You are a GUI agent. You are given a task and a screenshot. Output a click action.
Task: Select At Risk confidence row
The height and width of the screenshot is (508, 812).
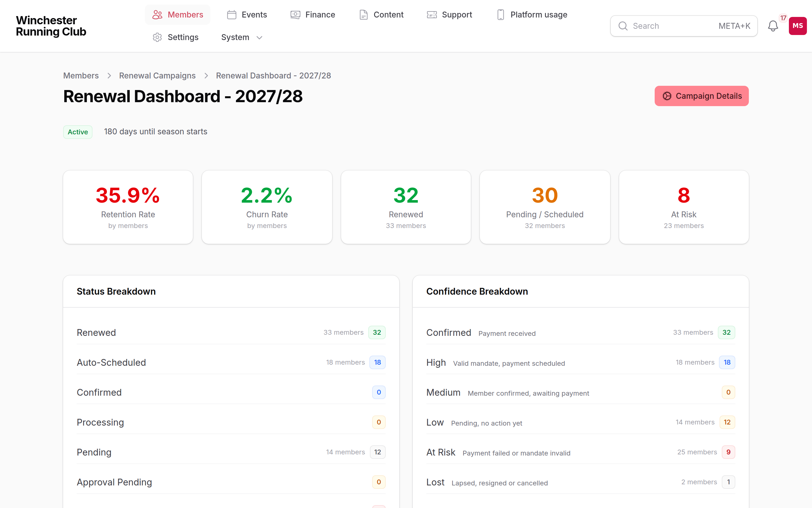(x=581, y=452)
